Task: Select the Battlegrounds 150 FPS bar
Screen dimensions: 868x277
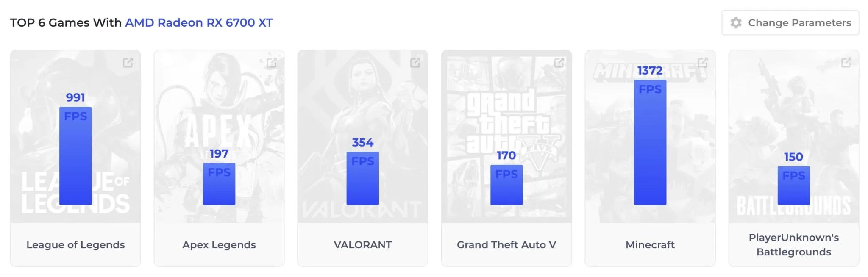Action: [x=794, y=186]
